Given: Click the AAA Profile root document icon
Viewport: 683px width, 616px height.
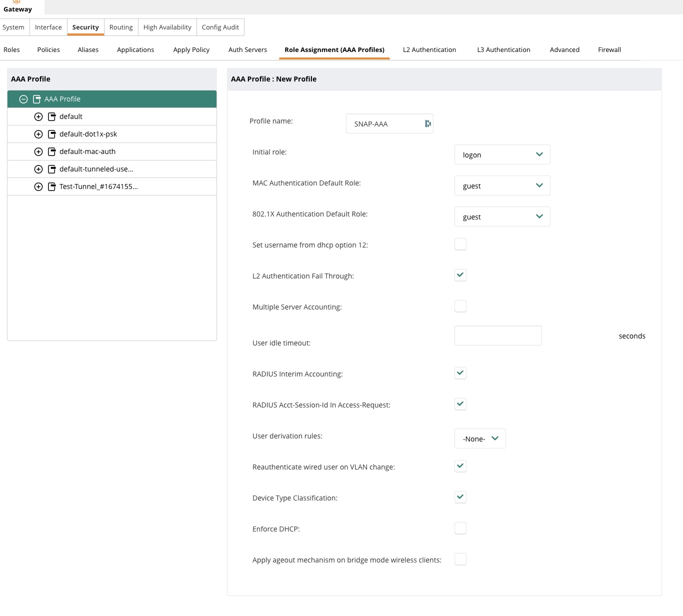Looking at the screenshot, I should (x=36, y=99).
